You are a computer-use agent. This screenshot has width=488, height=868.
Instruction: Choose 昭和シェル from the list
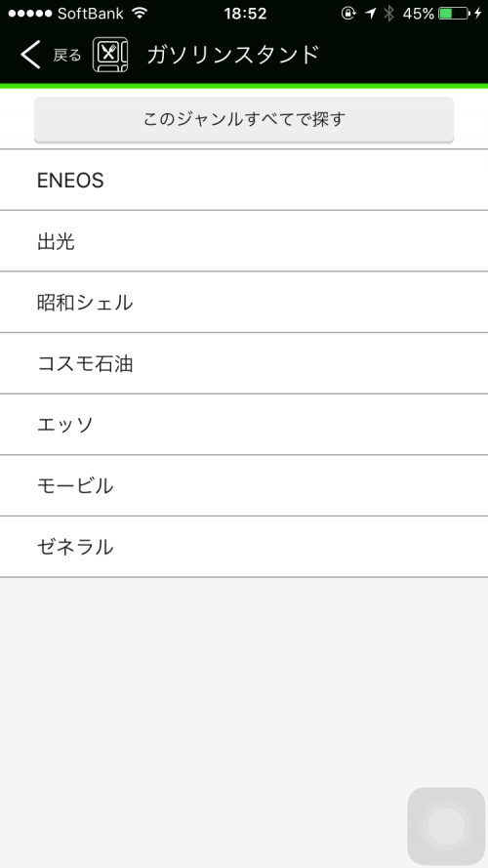tap(244, 303)
